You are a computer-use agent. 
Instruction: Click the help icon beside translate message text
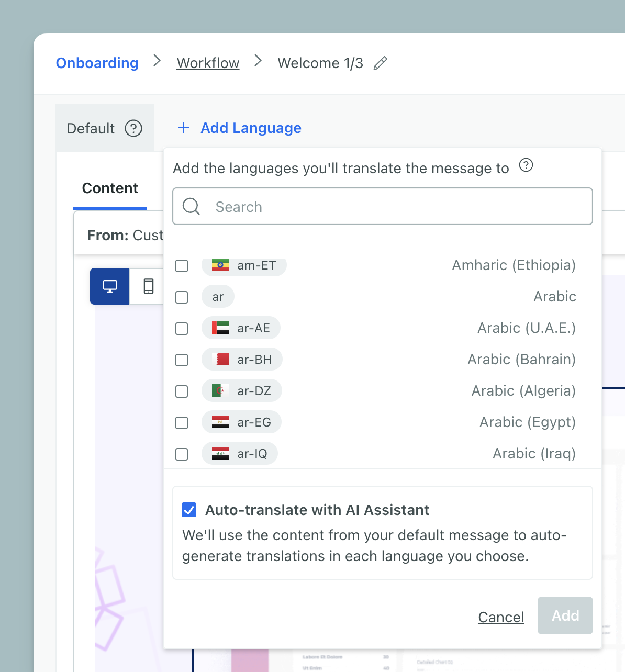[x=526, y=165]
